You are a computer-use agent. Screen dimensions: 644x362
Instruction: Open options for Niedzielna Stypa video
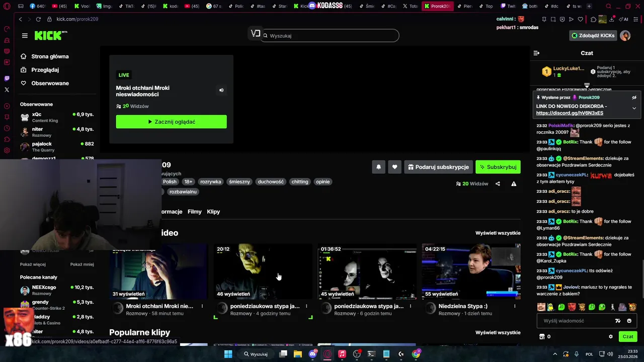515,306
